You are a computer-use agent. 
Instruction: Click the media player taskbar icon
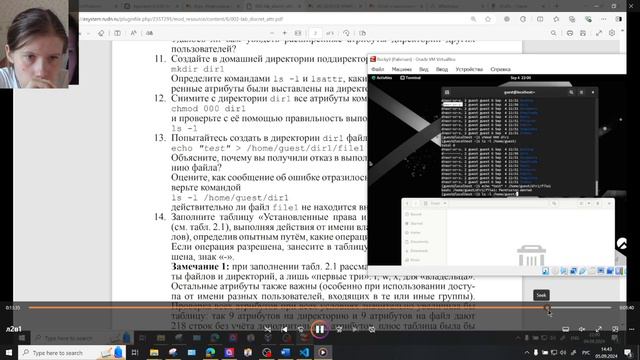click(323, 353)
